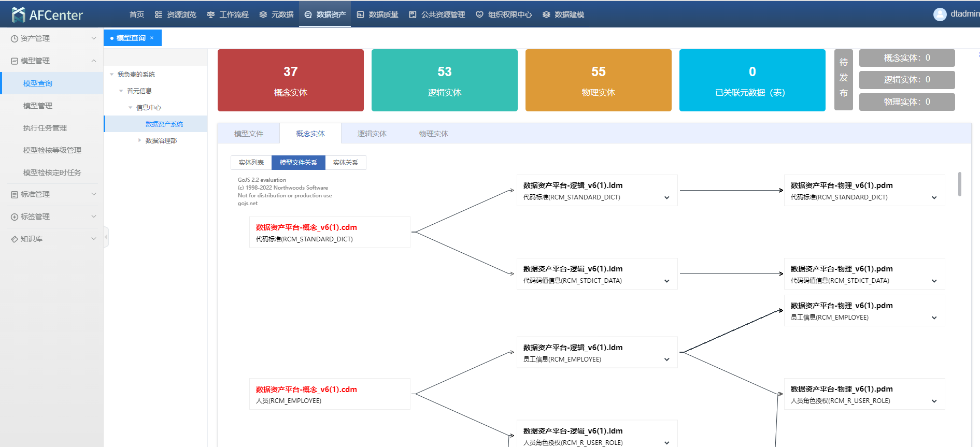The height and width of the screenshot is (447, 980).
Task: Expand the 标准管理 sidebar chevron
Action: pyautogui.click(x=94, y=194)
